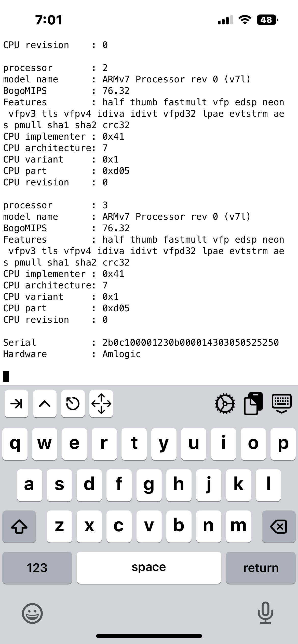Image resolution: width=298 pixels, height=644 pixels.
Task: Tap the paste clipboard icon
Action: pyautogui.click(x=253, y=404)
